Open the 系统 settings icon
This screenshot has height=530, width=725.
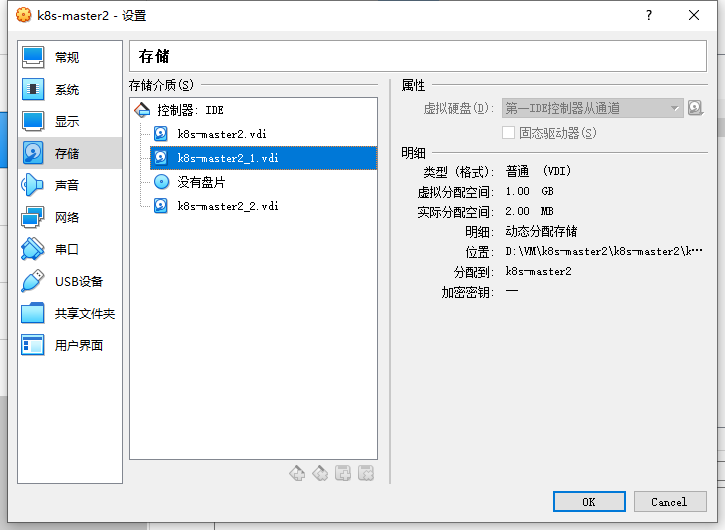click(x=33, y=89)
